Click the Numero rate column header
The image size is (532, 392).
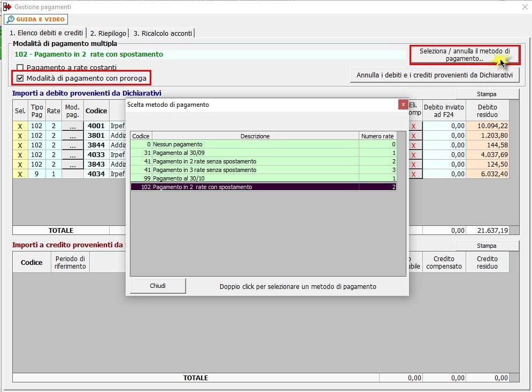(377, 136)
